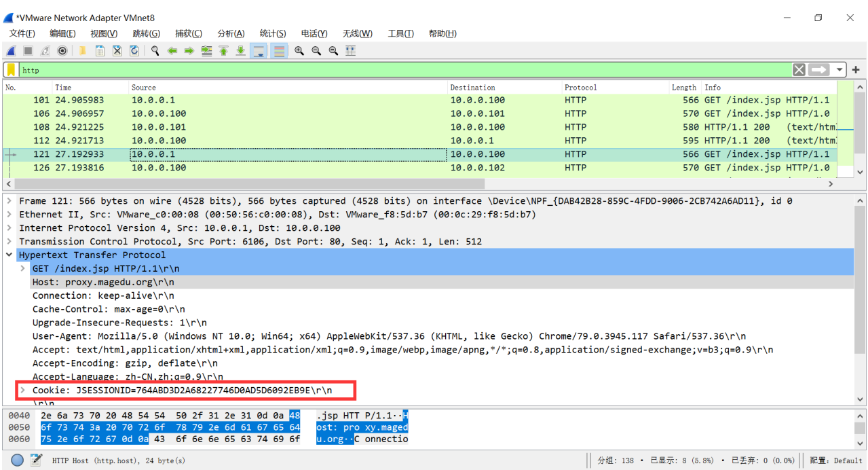Open the 文件(F) menu
Viewport: 868px width, 470px height.
(x=22, y=33)
